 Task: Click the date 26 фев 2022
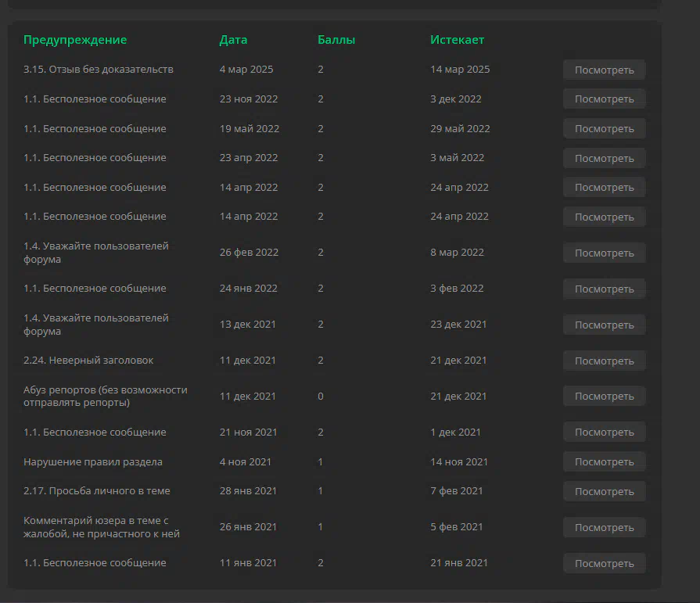[249, 252]
